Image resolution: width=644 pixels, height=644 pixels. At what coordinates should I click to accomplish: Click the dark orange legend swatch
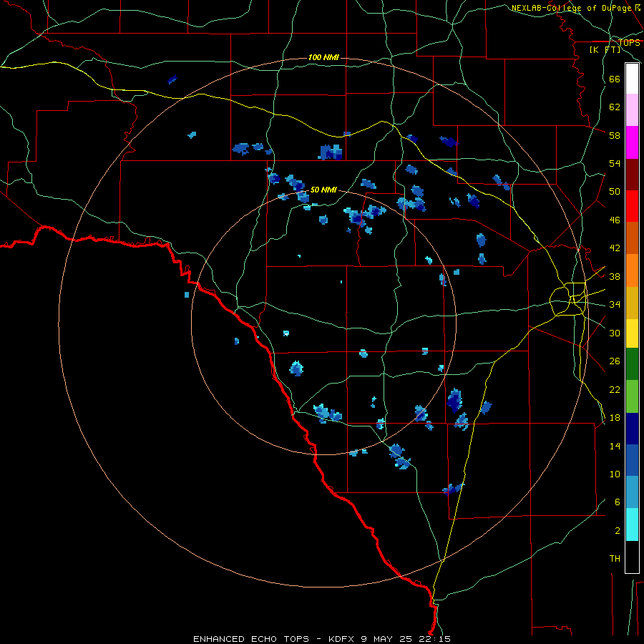[x=632, y=238]
